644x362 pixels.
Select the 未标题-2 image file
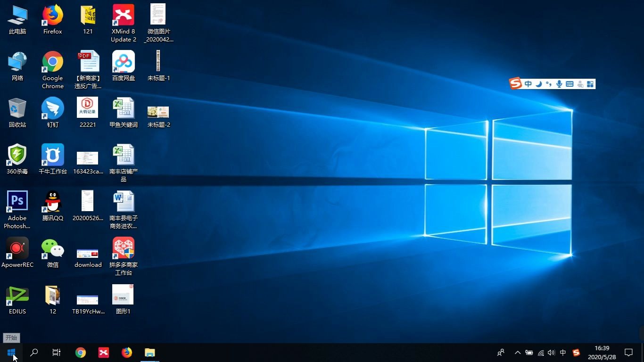(x=158, y=116)
